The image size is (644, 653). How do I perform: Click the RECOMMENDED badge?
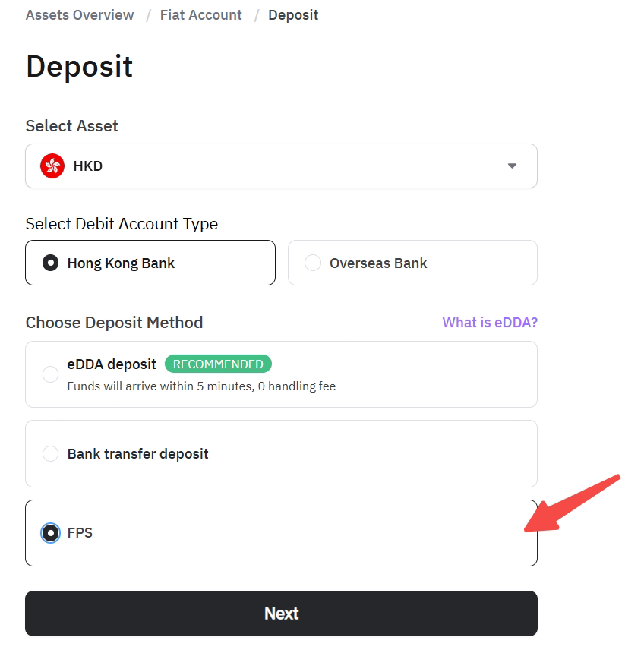click(218, 364)
